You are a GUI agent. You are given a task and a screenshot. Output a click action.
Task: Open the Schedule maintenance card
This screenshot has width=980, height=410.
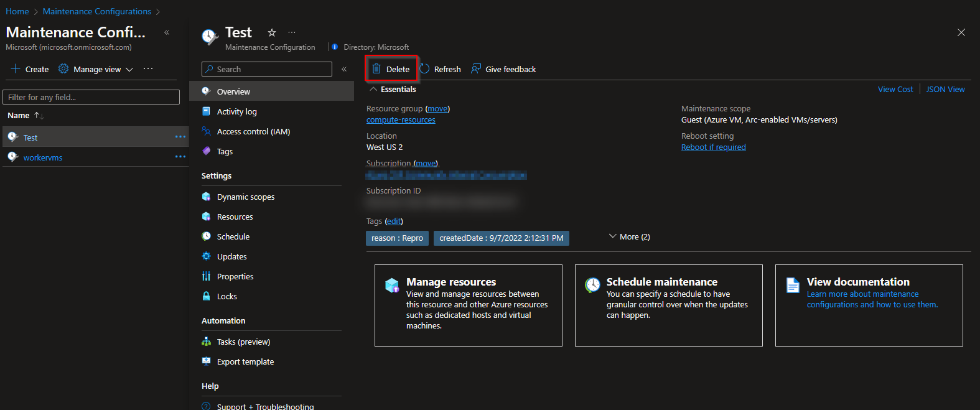click(x=668, y=305)
